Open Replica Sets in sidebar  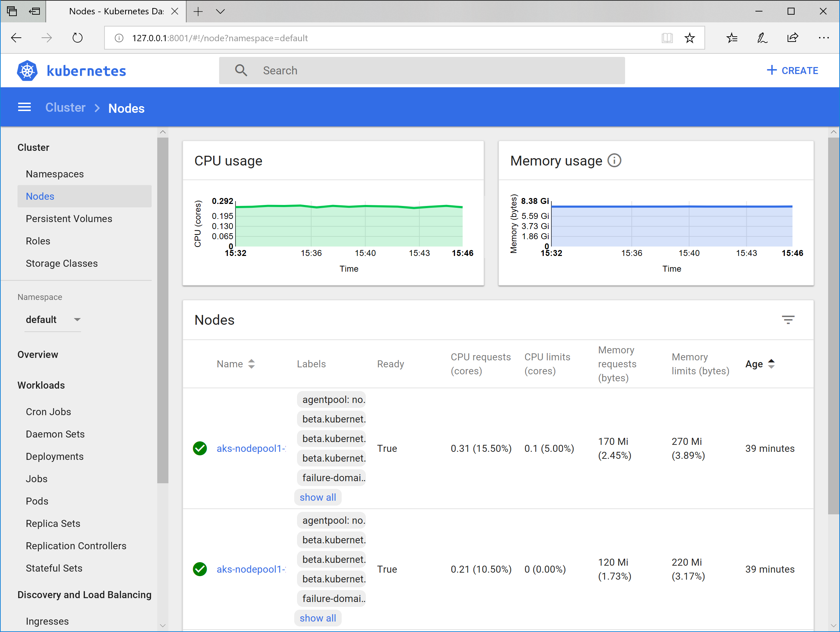tap(53, 523)
